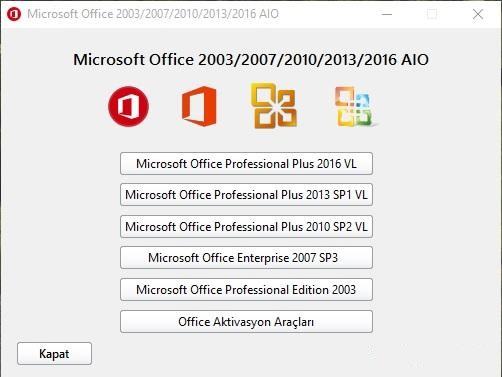502x377 pixels.
Task: Click the bold Microsoft Office AIO heading
Action: [251, 60]
